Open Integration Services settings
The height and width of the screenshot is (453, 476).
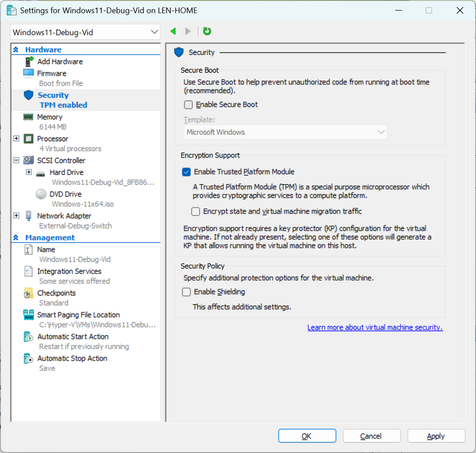click(69, 271)
